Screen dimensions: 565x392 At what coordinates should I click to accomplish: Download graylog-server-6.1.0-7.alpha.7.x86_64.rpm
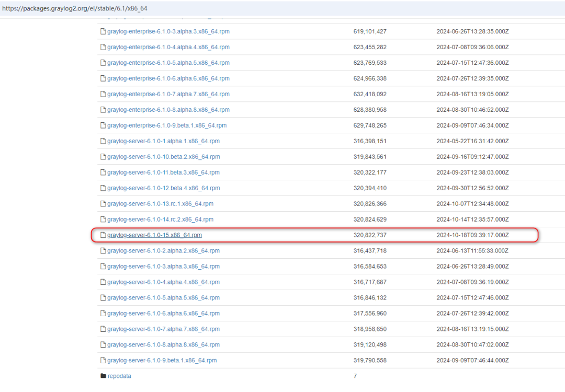(x=163, y=329)
